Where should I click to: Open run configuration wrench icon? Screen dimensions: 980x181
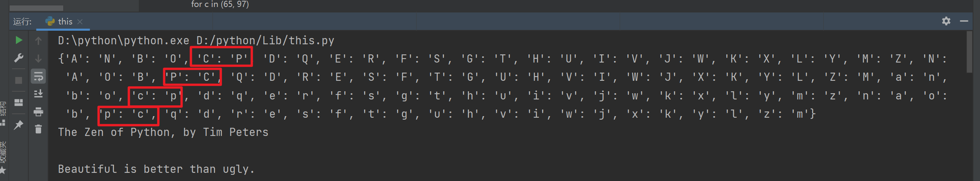click(19, 58)
